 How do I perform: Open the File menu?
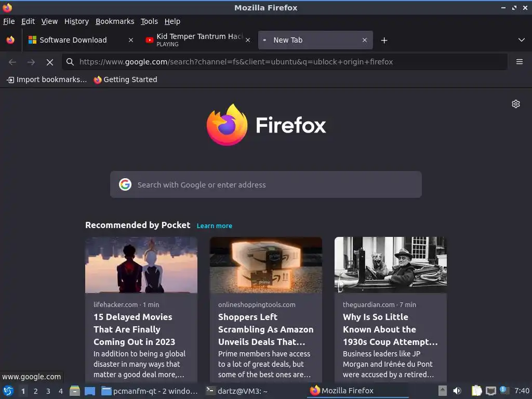pyautogui.click(x=9, y=21)
